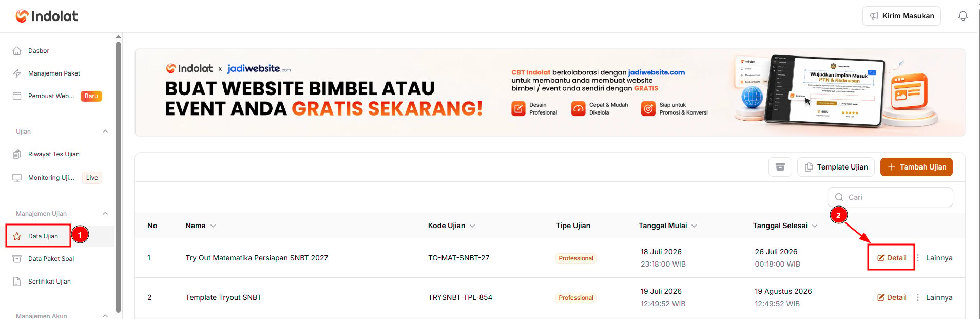The height and width of the screenshot is (319, 980).
Task: Collapse the Manajemen Ujian section
Action: pos(105,214)
